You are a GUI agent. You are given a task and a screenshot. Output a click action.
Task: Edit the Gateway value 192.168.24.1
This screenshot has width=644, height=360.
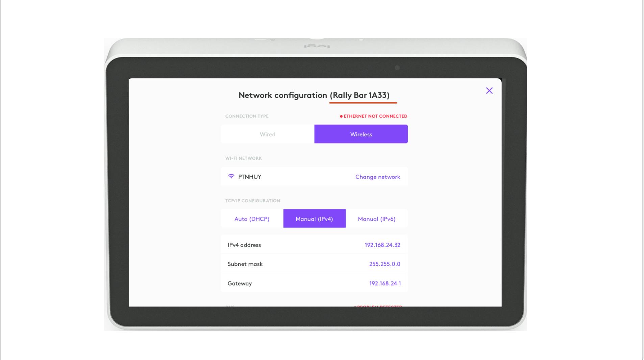click(385, 283)
